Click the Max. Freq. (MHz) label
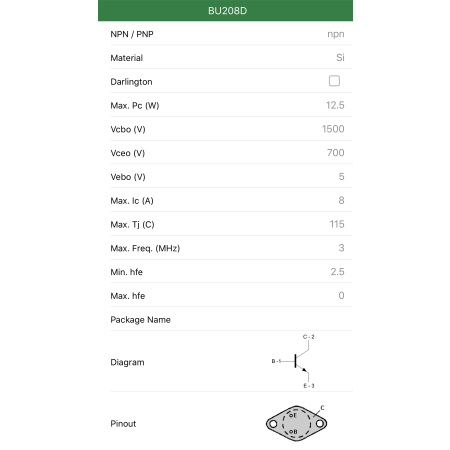The image size is (450, 450). (145, 248)
